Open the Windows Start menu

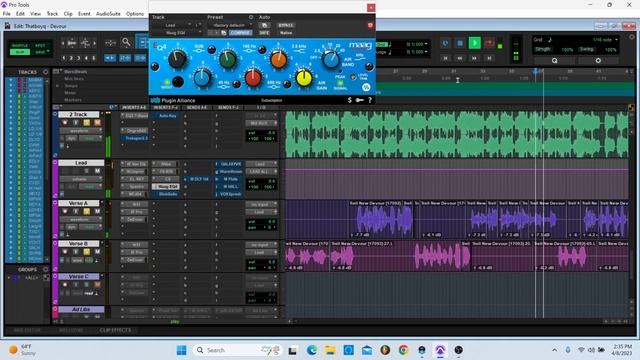182,350
